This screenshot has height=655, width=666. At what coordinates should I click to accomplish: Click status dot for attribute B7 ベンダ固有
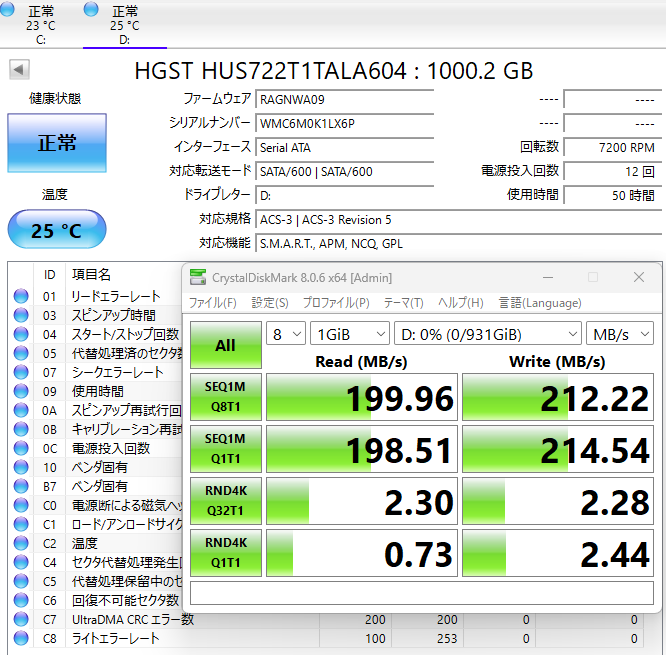pyautogui.click(x=21, y=486)
